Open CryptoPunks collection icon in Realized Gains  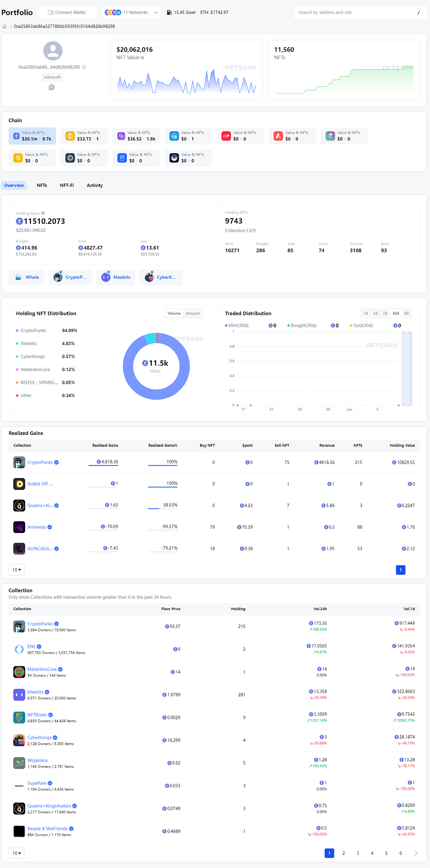pyautogui.click(x=19, y=462)
